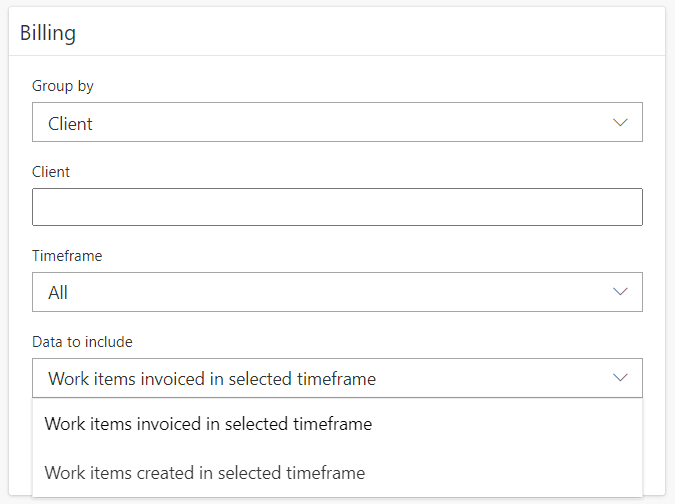Select the 'All' value text in Timeframe
The width and height of the screenshot is (675, 504).
pos(58,293)
